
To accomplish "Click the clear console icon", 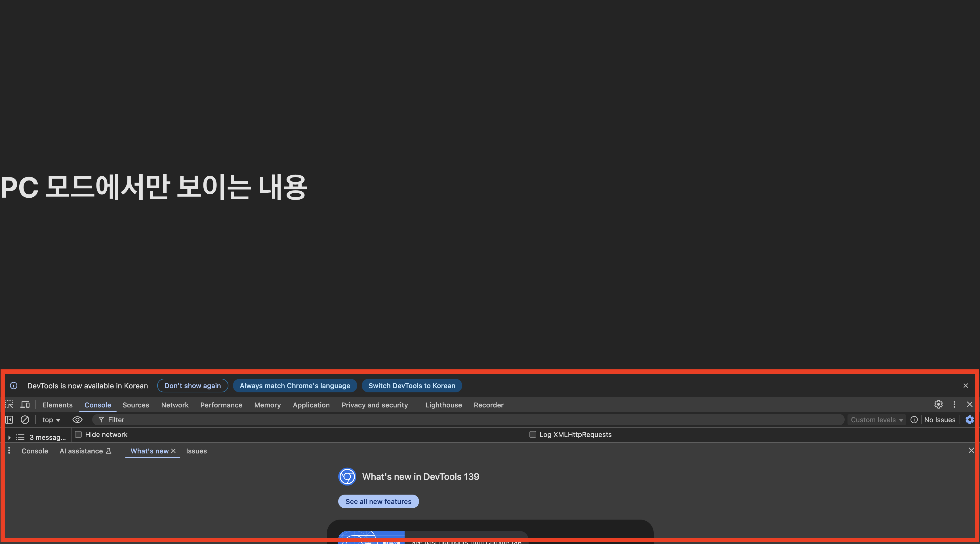I will pos(25,420).
